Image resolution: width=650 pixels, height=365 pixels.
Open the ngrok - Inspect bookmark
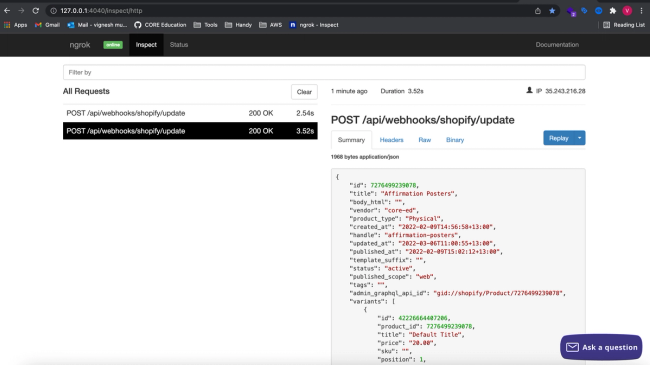point(314,25)
